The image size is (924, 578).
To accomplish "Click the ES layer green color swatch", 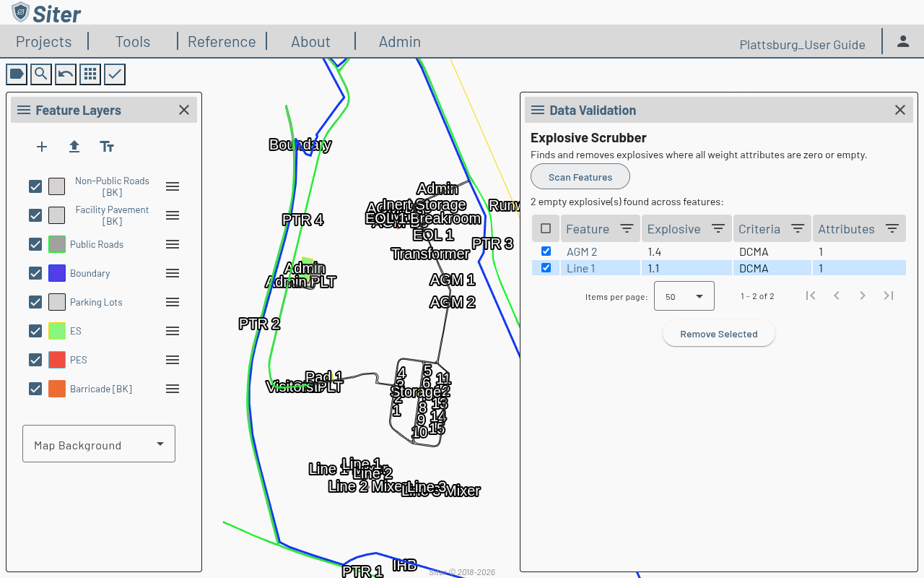I will (x=57, y=331).
